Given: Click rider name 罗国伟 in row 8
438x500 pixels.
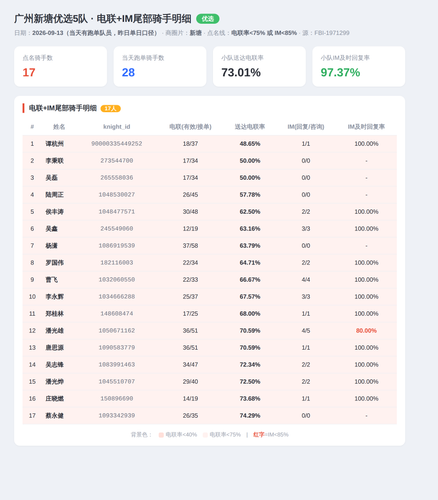Looking at the screenshot, I should (x=54, y=263).
